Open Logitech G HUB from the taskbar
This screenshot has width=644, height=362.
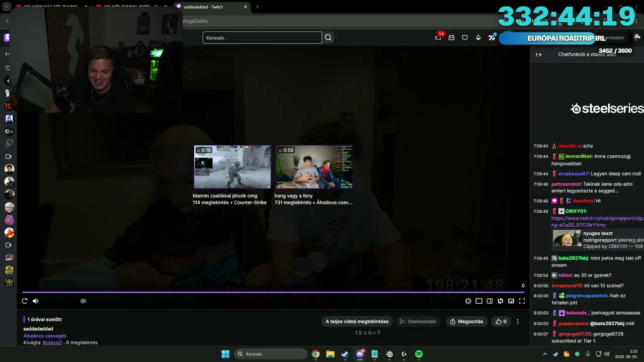[x=404, y=354]
